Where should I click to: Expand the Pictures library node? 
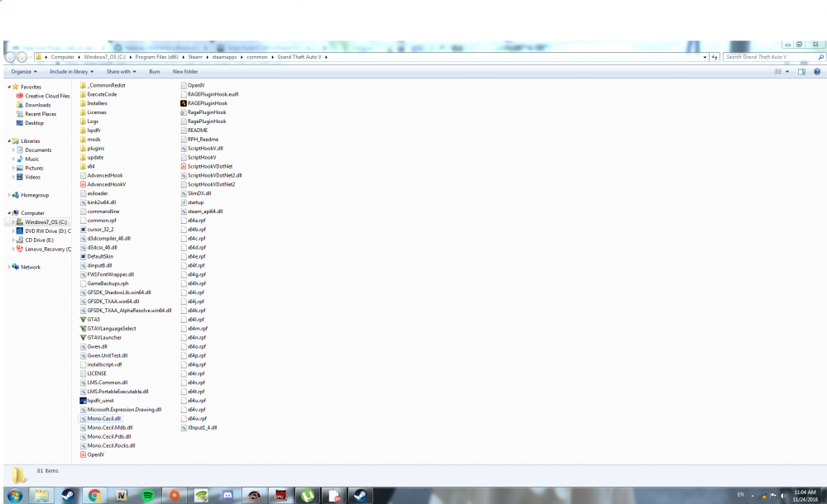coord(14,169)
